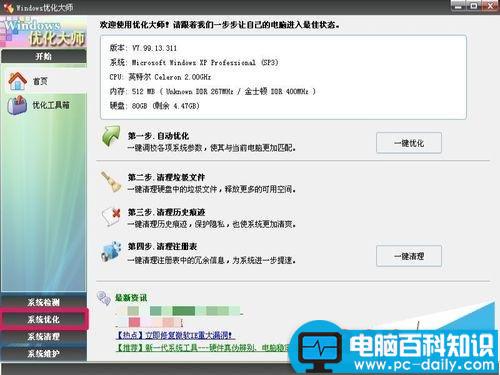Switch to the 系统检测 section
Image resolution: width=500 pixels, height=375 pixels.
(44, 302)
